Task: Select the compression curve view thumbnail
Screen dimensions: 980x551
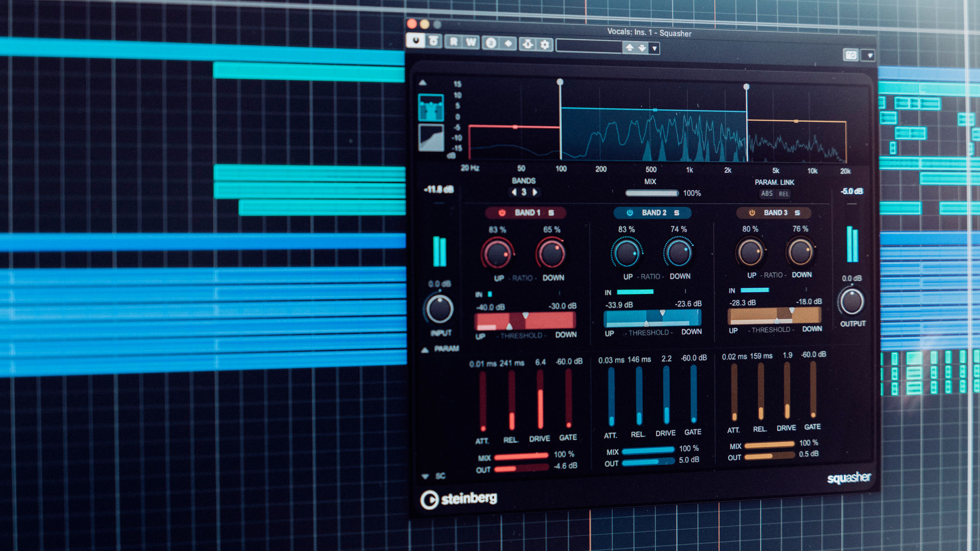Action: pyautogui.click(x=431, y=138)
